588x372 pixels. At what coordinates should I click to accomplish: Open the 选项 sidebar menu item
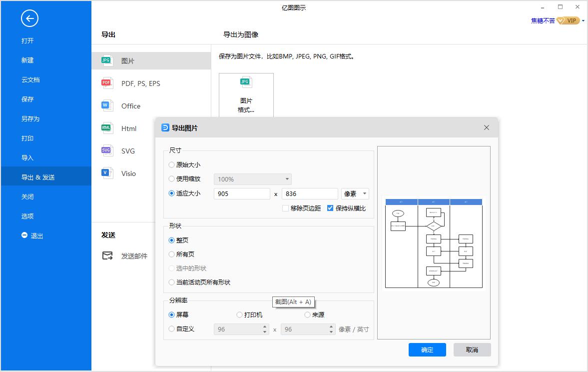28,216
